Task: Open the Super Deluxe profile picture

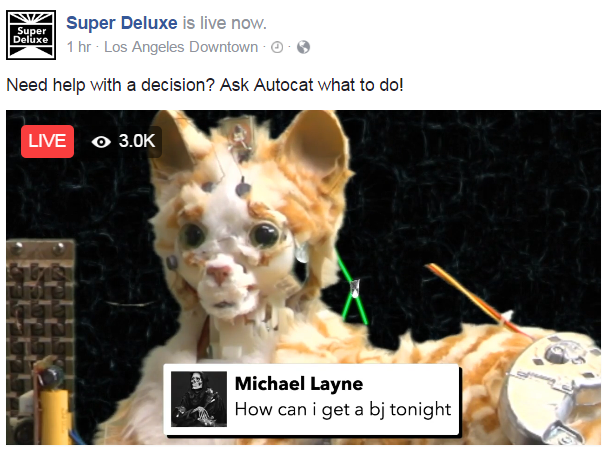Action: click(x=31, y=35)
